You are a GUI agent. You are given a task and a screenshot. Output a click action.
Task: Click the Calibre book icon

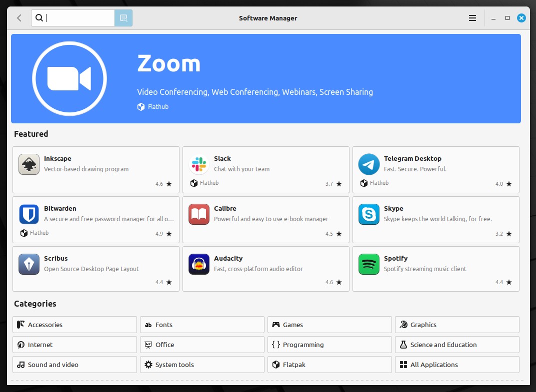point(199,214)
